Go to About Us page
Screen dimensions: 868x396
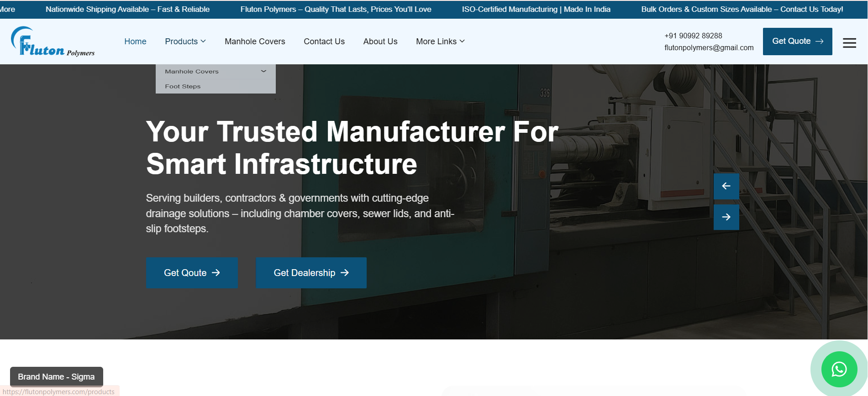(x=380, y=42)
